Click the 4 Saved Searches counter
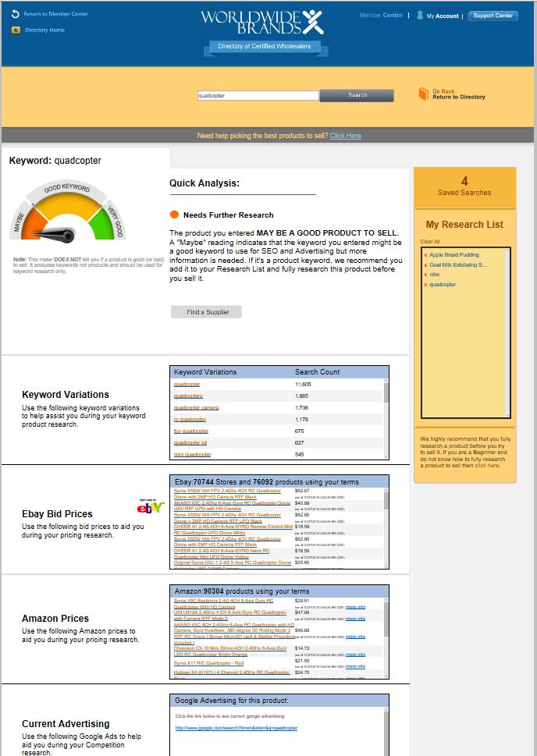This screenshot has height=756, width=537. click(464, 186)
